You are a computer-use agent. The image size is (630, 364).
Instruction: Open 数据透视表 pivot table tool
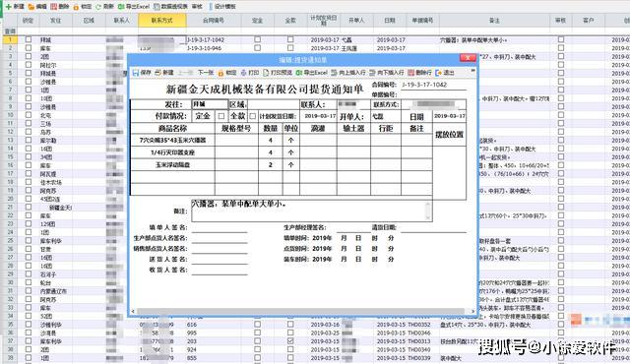click(170, 7)
